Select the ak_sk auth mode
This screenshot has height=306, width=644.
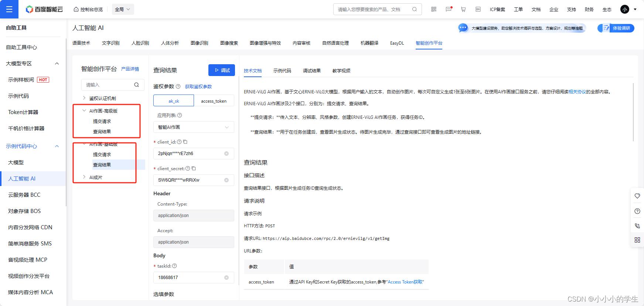174,101
